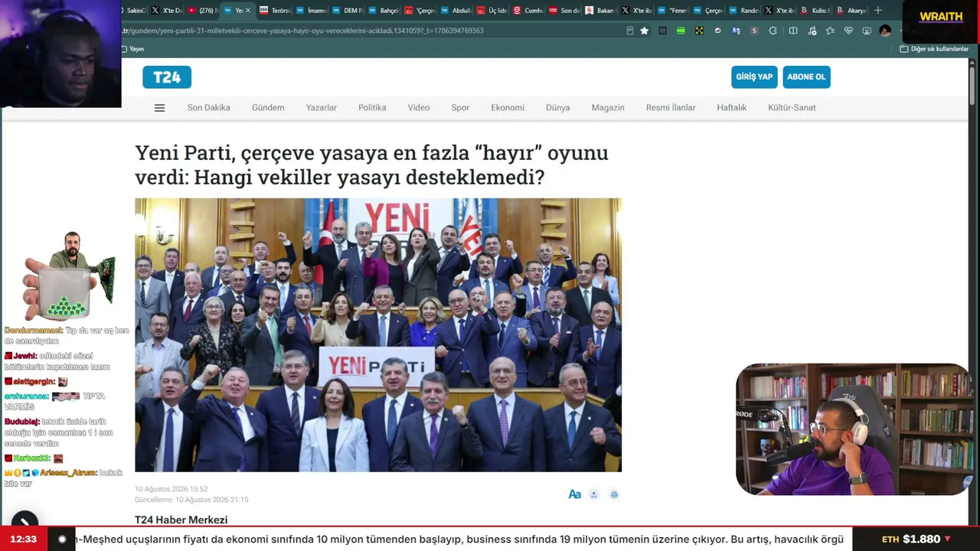
Task: Open the 'Haftalık' section
Action: (x=732, y=108)
